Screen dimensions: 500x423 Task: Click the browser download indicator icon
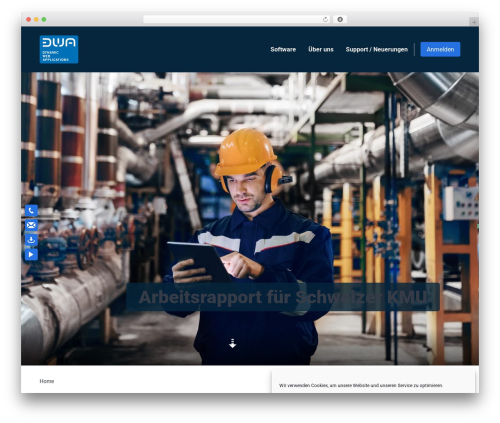click(340, 19)
